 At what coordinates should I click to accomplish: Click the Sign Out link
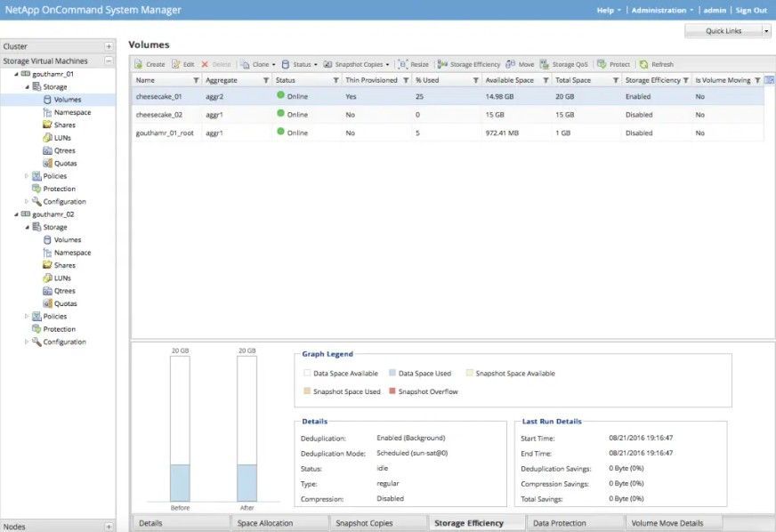tap(750, 11)
